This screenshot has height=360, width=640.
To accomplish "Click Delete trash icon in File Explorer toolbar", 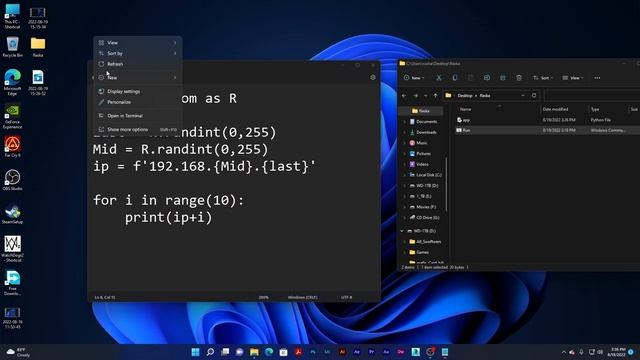I will coord(519,78).
